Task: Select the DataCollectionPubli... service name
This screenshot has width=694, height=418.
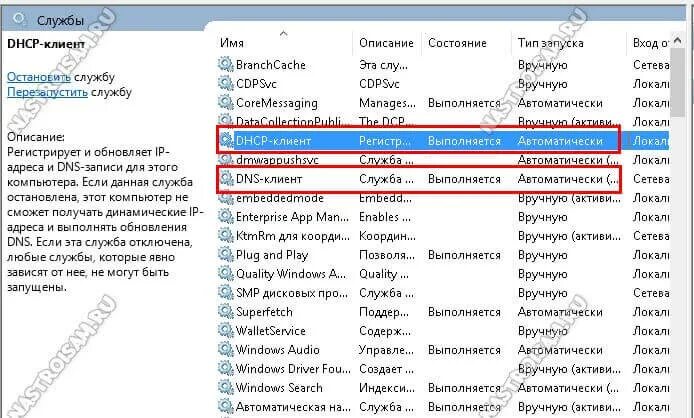Action: click(293, 122)
